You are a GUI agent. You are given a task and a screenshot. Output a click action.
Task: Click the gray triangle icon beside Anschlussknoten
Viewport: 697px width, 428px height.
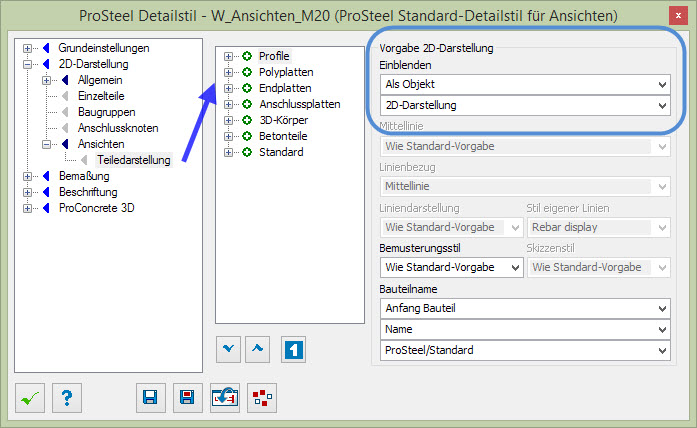tap(65, 128)
